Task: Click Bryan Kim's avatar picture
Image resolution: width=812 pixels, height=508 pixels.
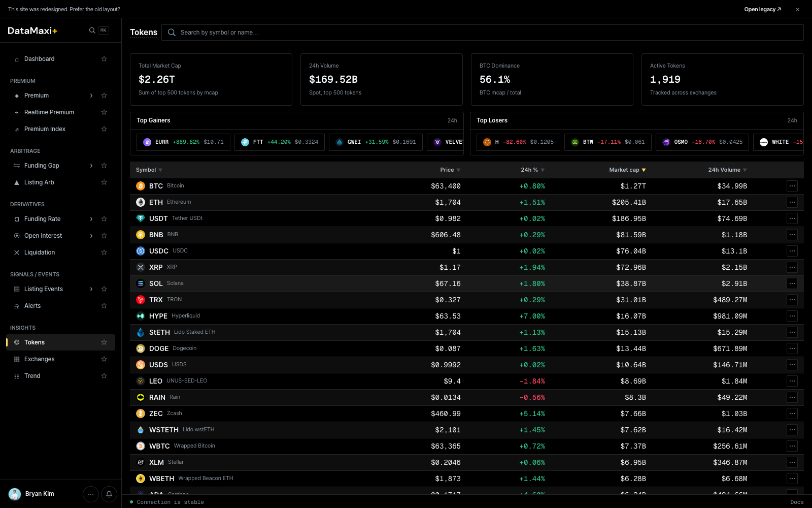Action: 15,494
